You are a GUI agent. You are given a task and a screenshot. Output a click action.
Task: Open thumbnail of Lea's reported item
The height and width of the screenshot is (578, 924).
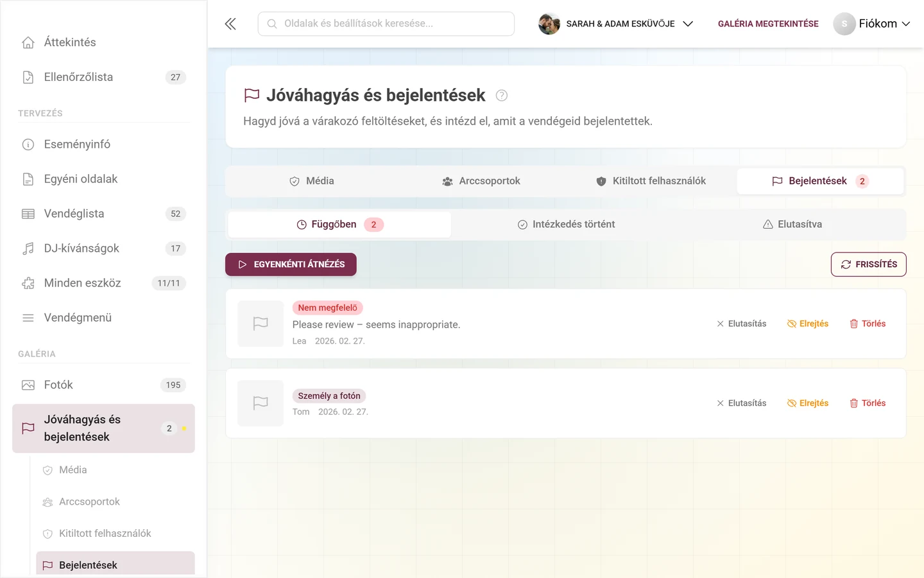261,324
